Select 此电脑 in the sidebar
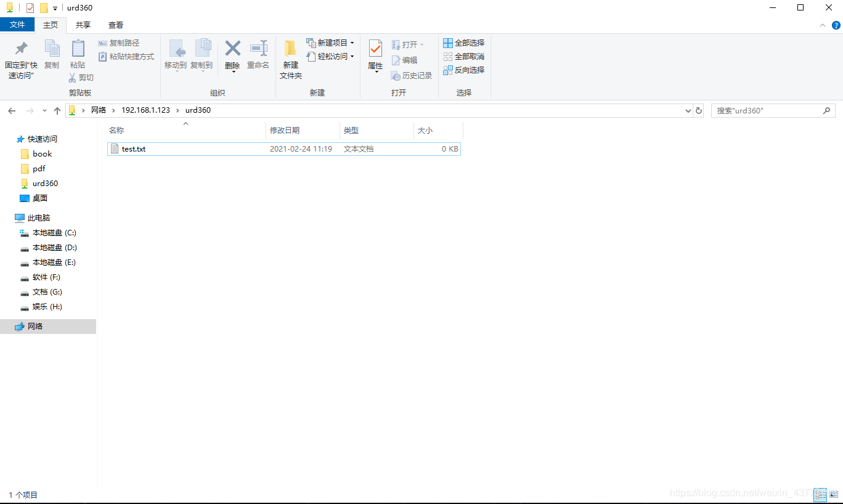This screenshot has height=504, width=843. (x=38, y=218)
